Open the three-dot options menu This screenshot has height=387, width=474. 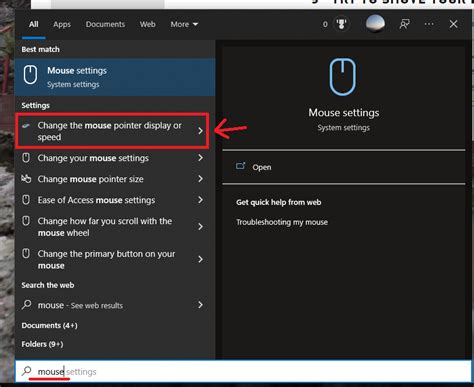click(429, 24)
